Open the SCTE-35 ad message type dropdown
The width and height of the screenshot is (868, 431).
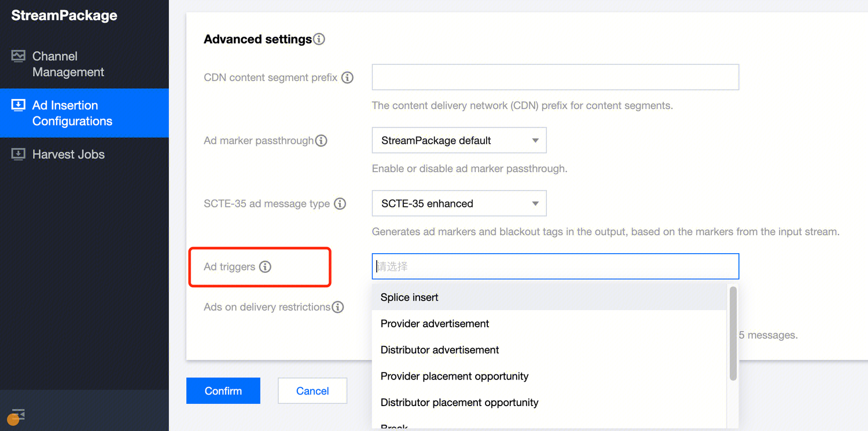point(459,204)
